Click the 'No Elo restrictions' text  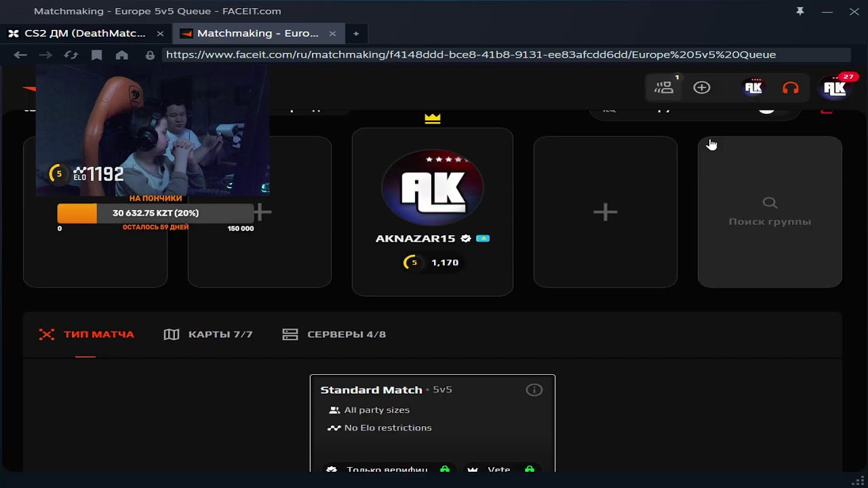pos(388,428)
